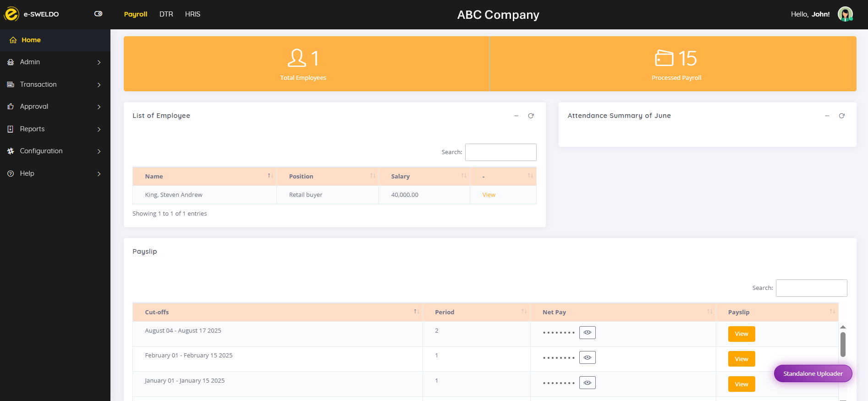The image size is (868, 401).
Task: Expand the Admin chevron
Action: 99,62
